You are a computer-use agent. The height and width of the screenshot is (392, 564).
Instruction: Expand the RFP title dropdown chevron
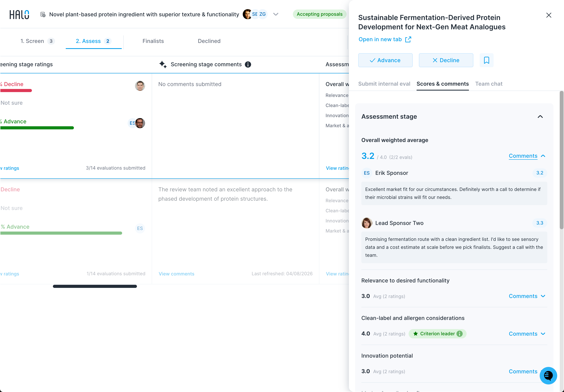coord(276,14)
